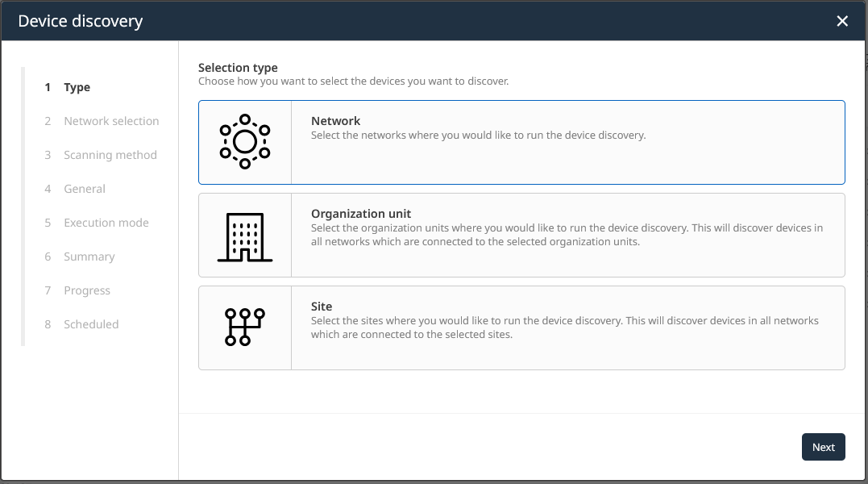Open step 2 Network selection
The image size is (868, 484).
(x=111, y=121)
